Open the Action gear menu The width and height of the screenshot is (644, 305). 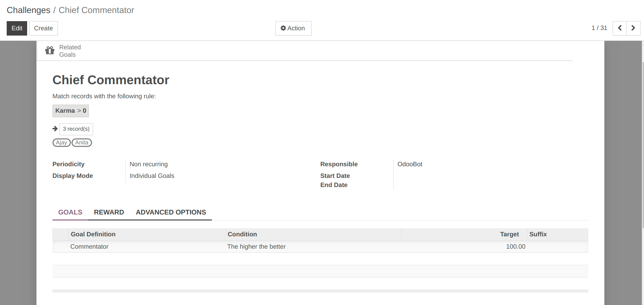(x=293, y=28)
